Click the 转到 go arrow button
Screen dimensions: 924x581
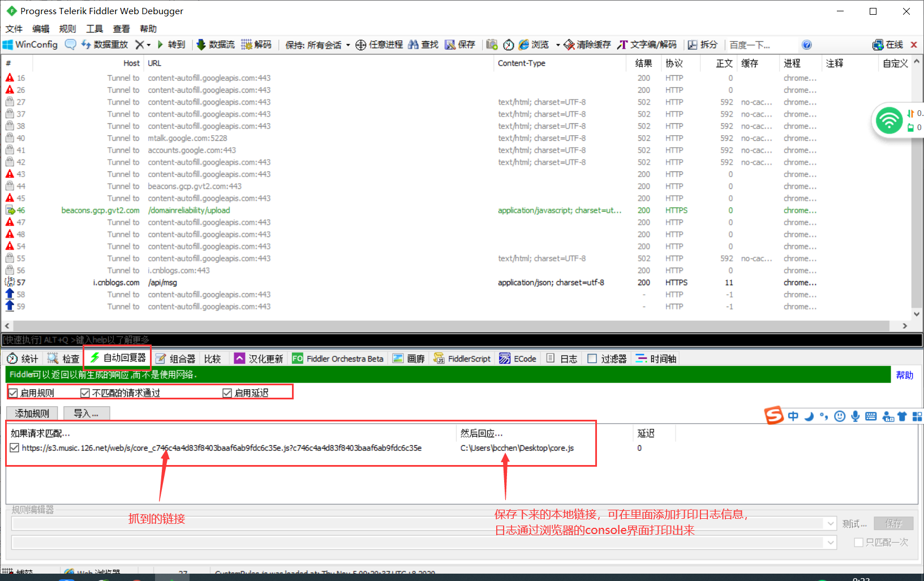click(171, 45)
